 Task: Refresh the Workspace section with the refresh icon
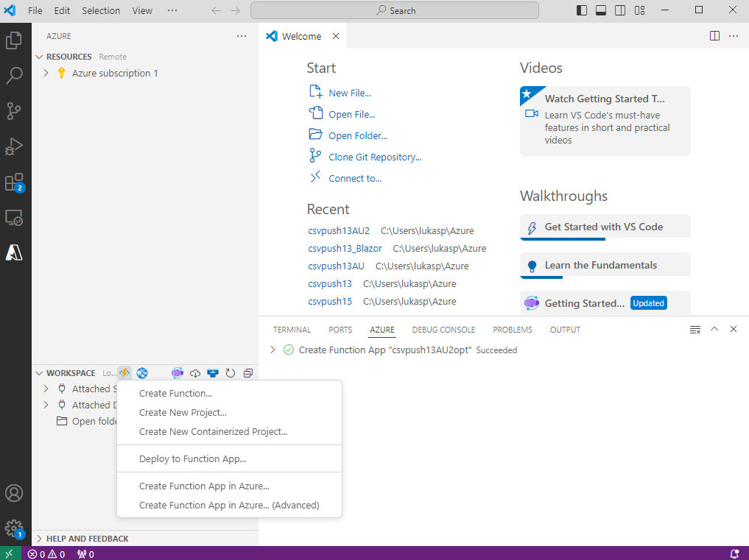[231, 373]
